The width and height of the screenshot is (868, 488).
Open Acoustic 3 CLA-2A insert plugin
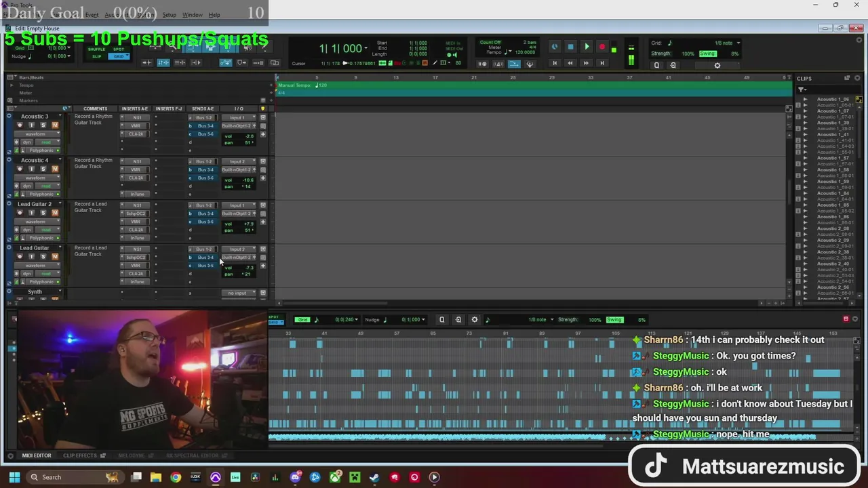point(136,134)
